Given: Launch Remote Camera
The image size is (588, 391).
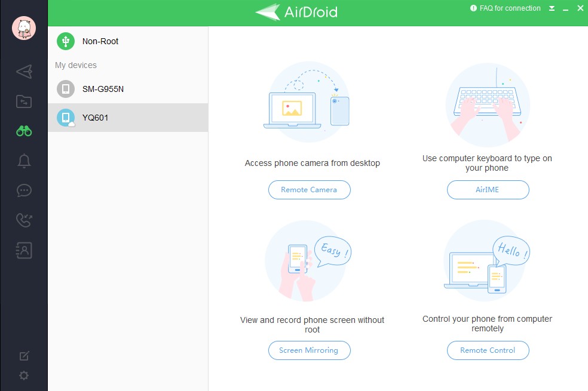Looking at the screenshot, I should pos(309,189).
